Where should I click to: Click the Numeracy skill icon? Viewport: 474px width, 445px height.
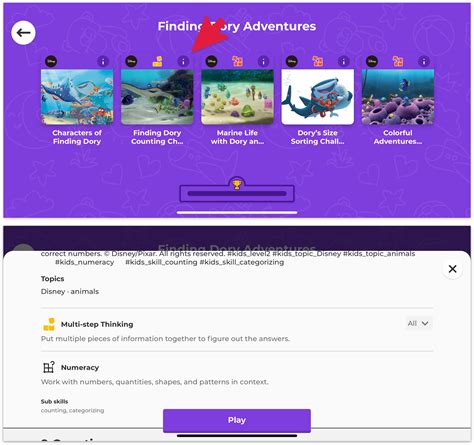click(x=49, y=367)
